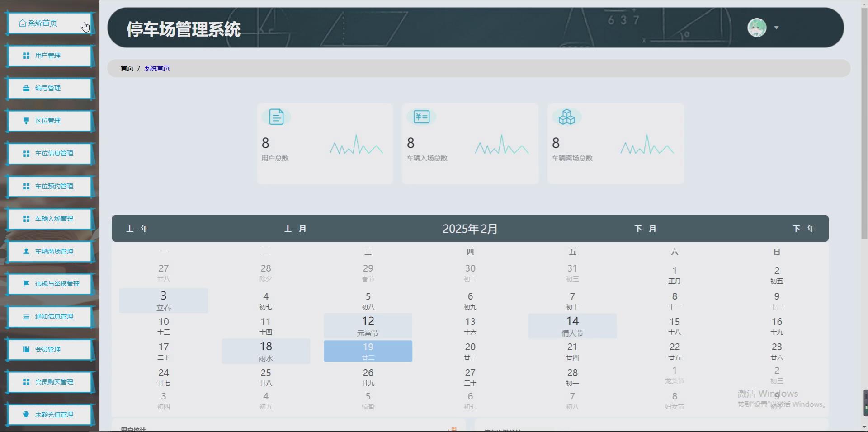Click the cubes icon on 车辆离场总数 card
Image resolution: width=868 pixels, height=432 pixels.
[566, 117]
